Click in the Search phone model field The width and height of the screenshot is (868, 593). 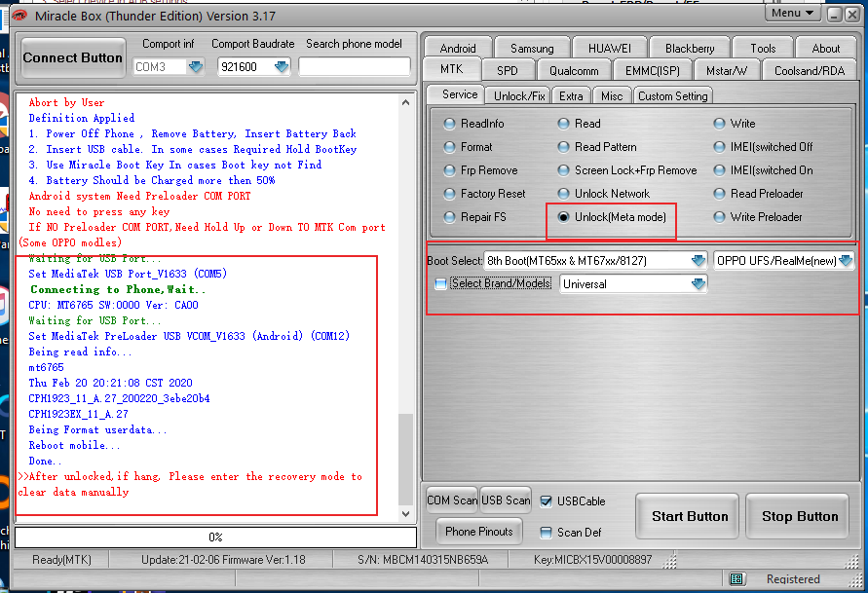point(355,67)
